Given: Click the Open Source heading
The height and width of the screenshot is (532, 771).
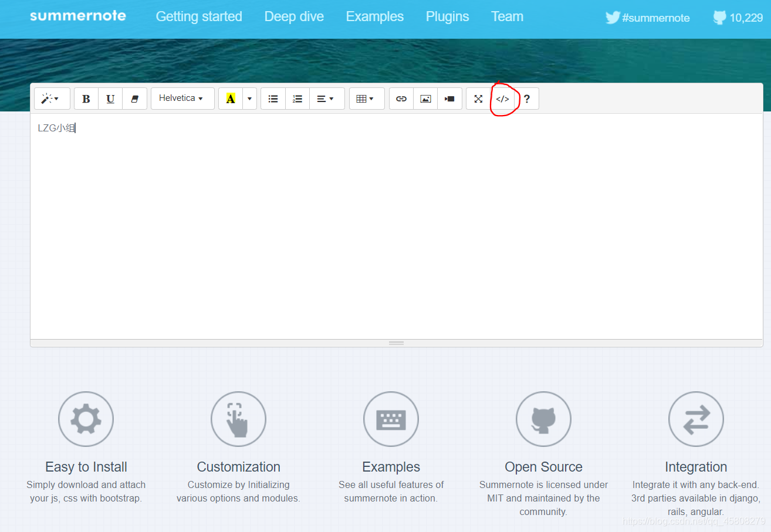Looking at the screenshot, I should coord(544,467).
